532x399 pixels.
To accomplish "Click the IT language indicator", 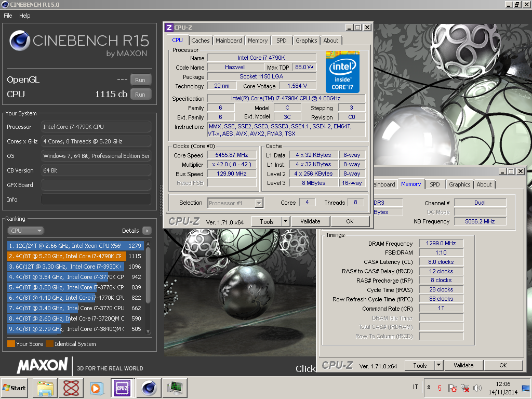I will coord(415,387).
